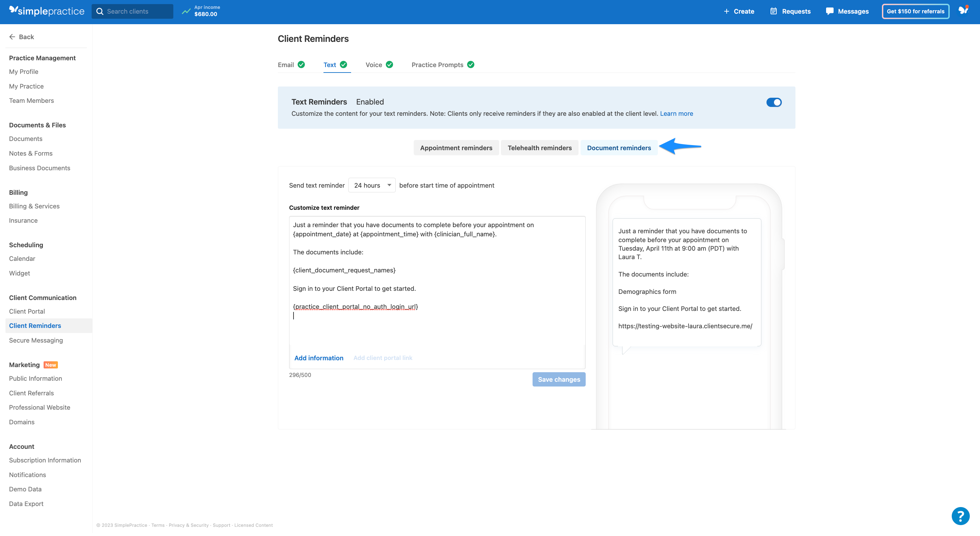980x536 pixels.
Task: Select Appointment reminders
Action: pos(456,147)
